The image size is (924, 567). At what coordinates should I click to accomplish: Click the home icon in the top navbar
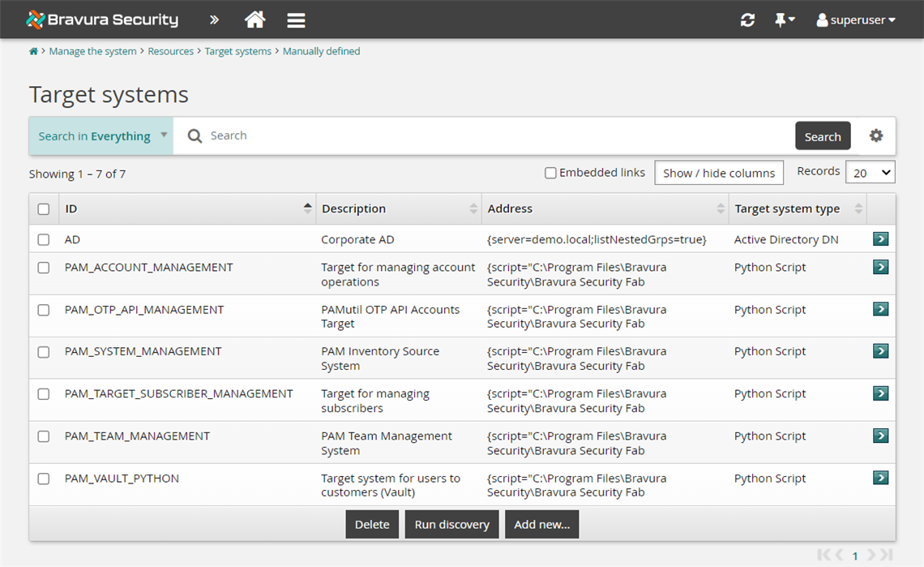pos(255,19)
